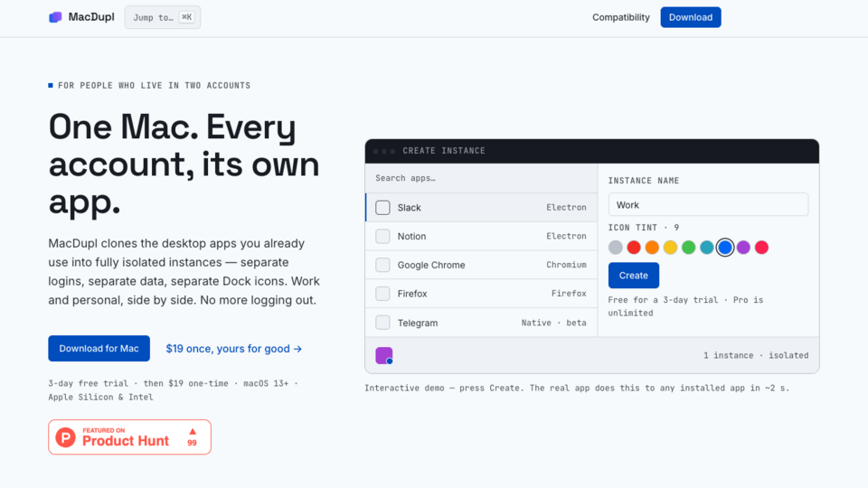
Task: Pick the gray icon tint
Action: tap(616, 248)
